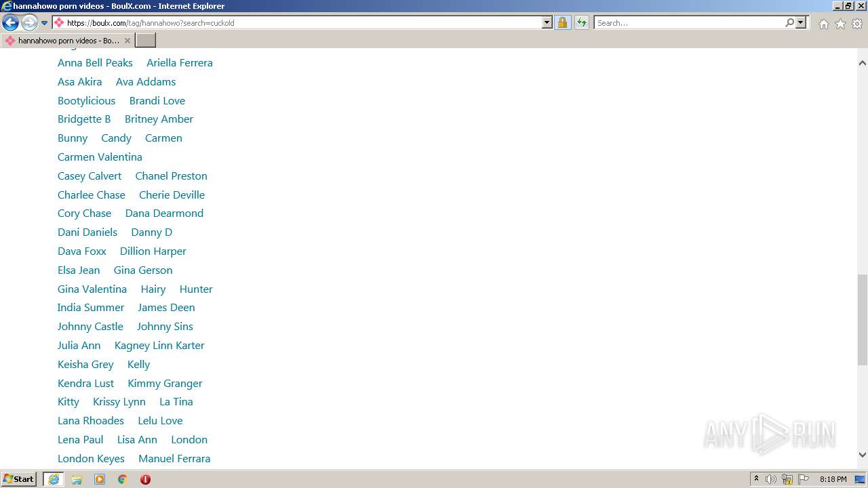Screen dimensions: 868x488
Task: Open the Danny D link
Action: pyautogui.click(x=152, y=232)
